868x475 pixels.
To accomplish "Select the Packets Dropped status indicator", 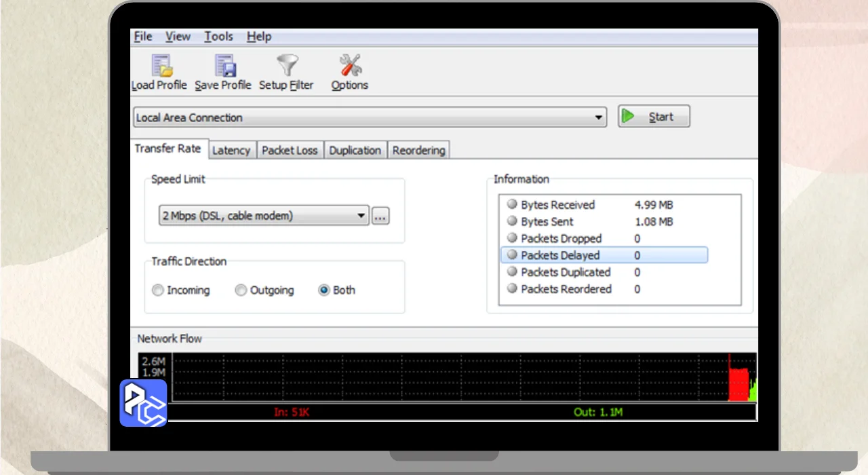I will [511, 238].
